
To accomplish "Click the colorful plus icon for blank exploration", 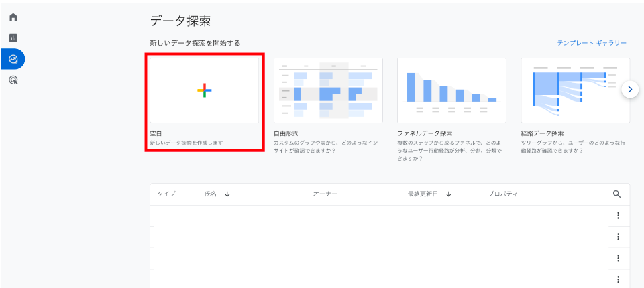I will [204, 90].
